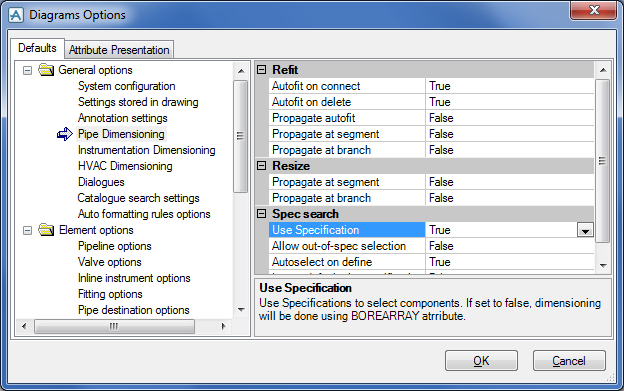Viewport: 624px width, 391px height.
Task: Select Catalogue search settings in tree
Action: point(138,198)
